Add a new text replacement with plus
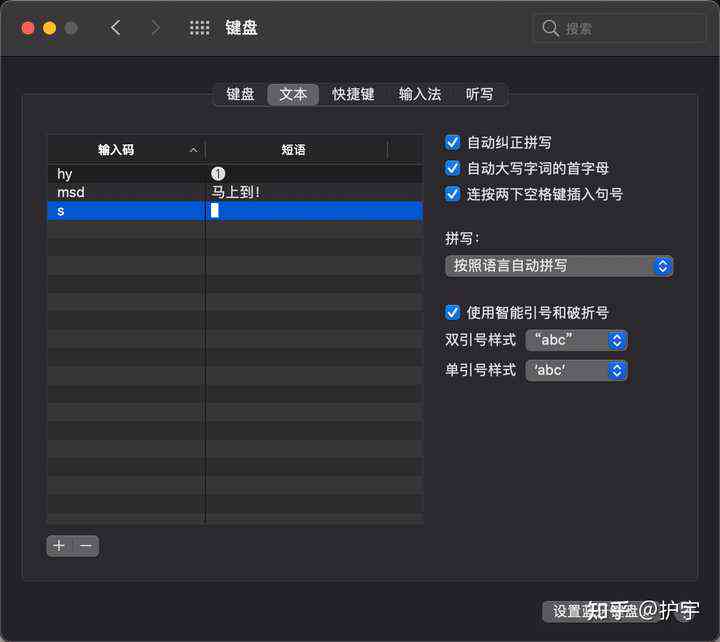This screenshot has width=720, height=642. pos(59,546)
